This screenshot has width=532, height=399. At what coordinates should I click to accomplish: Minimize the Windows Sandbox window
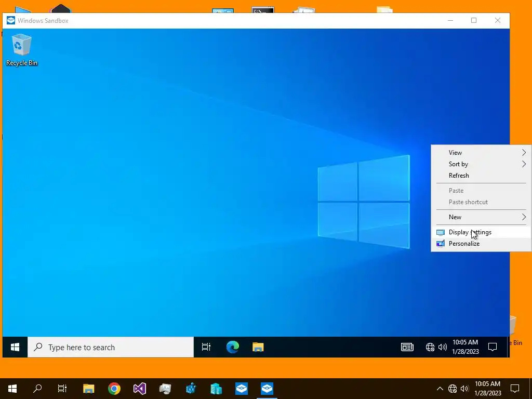[450, 20]
